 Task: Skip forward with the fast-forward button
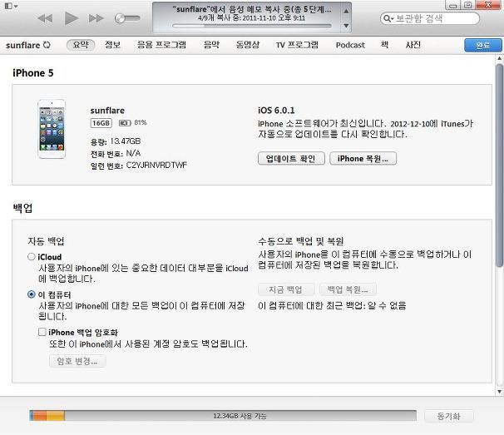pyautogui.click(x=96, y=18)
